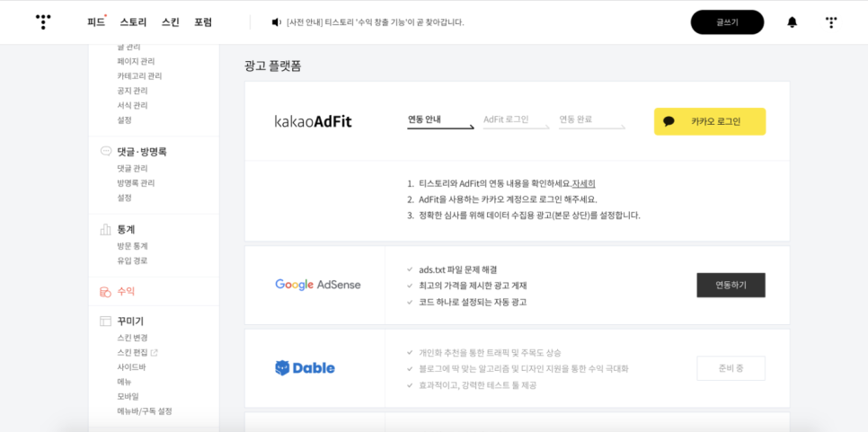The height and width of the screenshot is (432, 868).
Task: Click the 정확한 심사를 위해 instruction line
Action: tap(530, 216)
